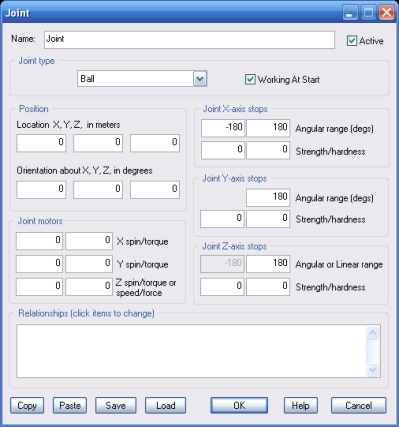Confirm with the OK button

click(239, 406)
